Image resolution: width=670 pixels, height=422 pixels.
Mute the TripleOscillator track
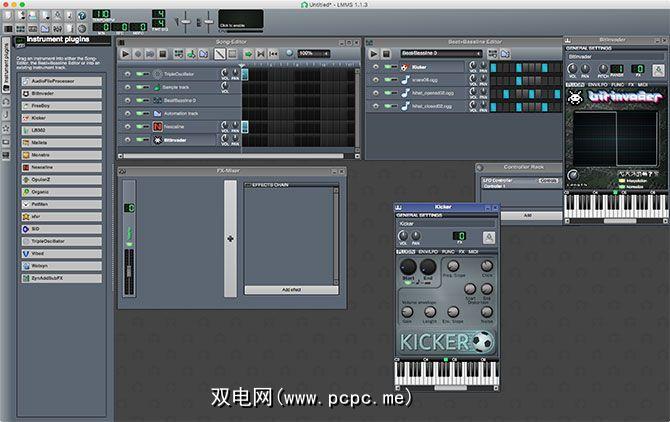coord(138,75)
